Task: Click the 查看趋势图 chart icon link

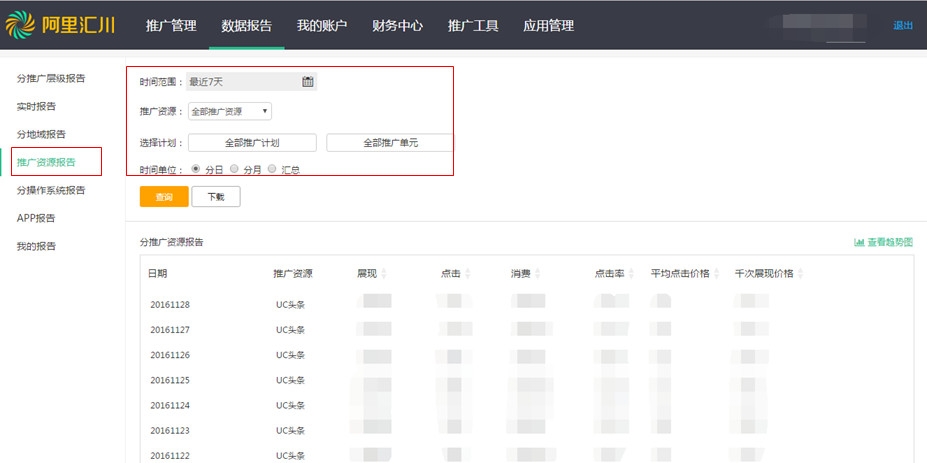Action: [x=883, y=242]
